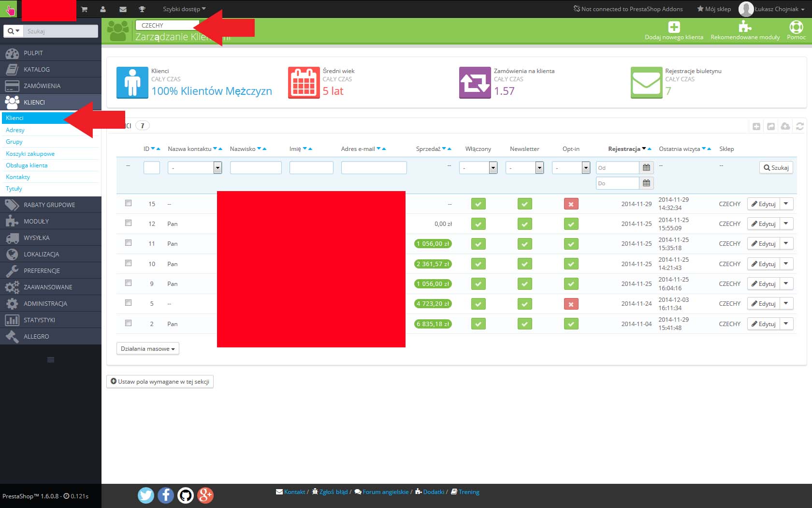This screenshot has height=508, width=812.
Task: Tick the checkbox for customer ID 15
Action: 129,203
